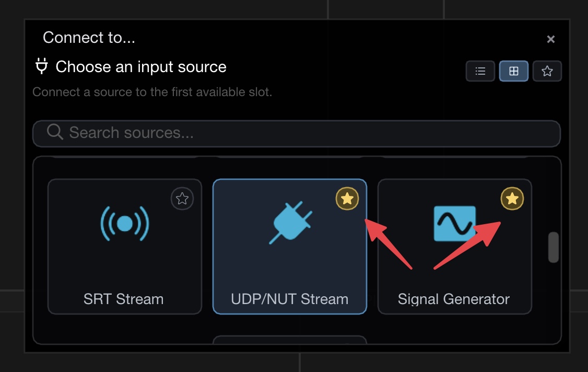Click the SRT Stream broadcast icon

click(125, 224)
